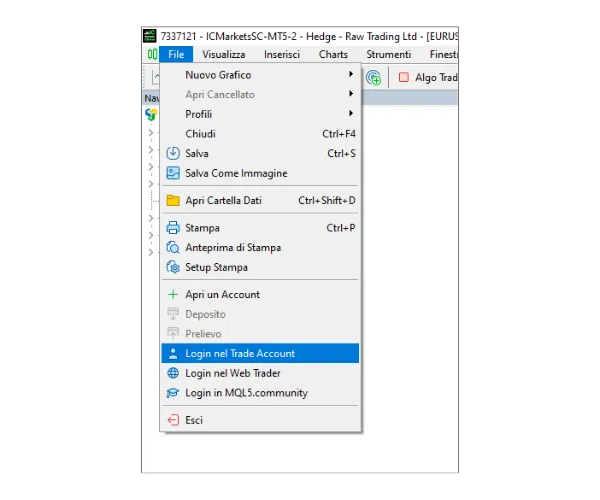Open the Profili menu entry
600x500 pixels.
coord(260,114)
